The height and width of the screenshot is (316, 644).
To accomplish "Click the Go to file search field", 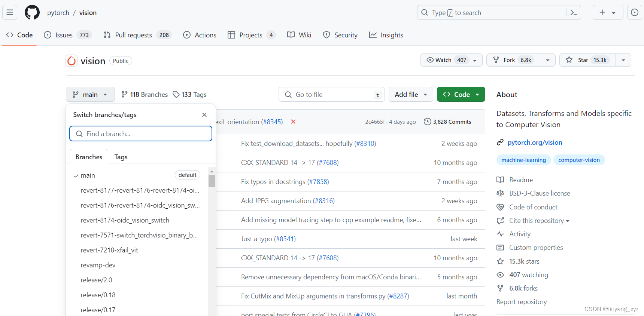I will [331, 94].
